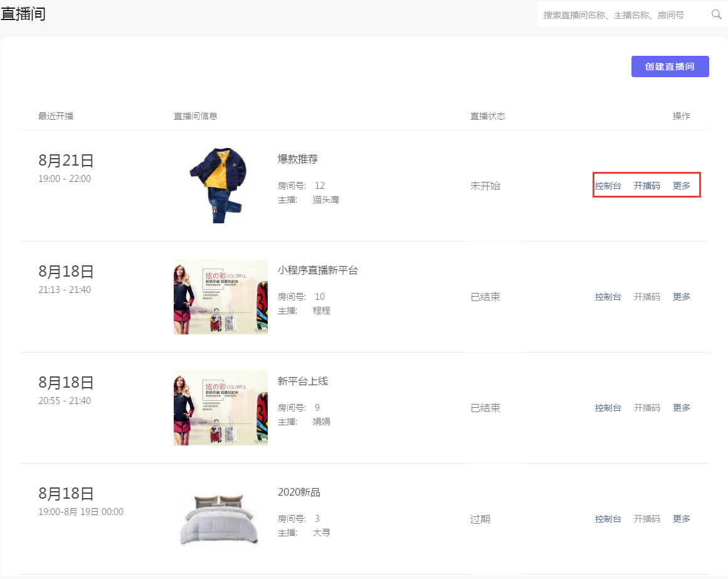Click 已结束 status in 新平台上线 row

(x=485, y=408)
